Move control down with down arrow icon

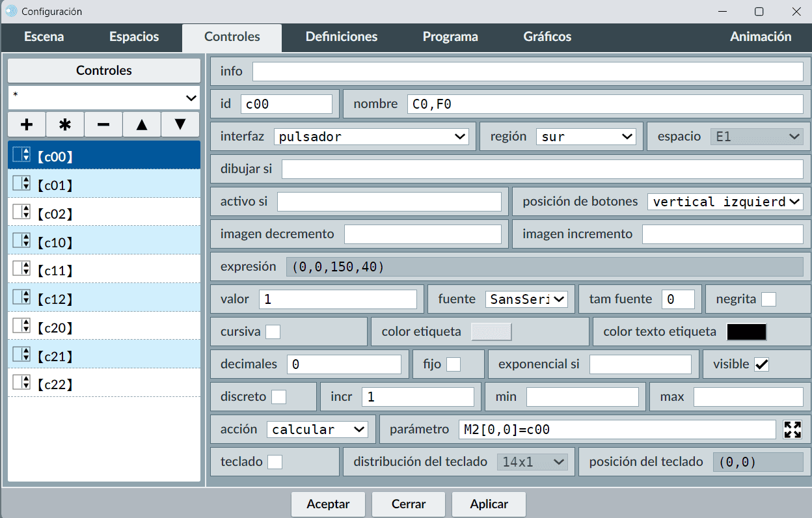click(x=180, y=124)
